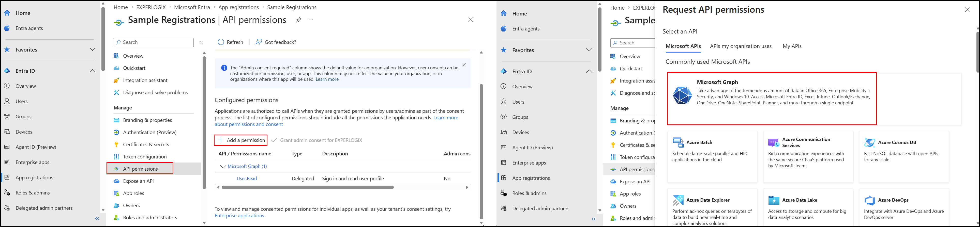Expand Favorites in the right screenshot's sidebar
Screen dimensions: 980x227
click(589, 50)
